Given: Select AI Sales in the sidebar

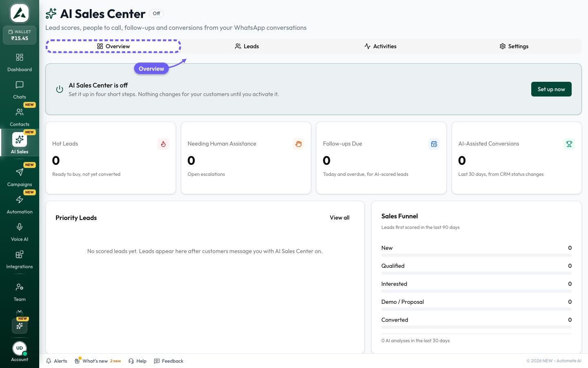Looking at the screenshot, I should [20, 143].
